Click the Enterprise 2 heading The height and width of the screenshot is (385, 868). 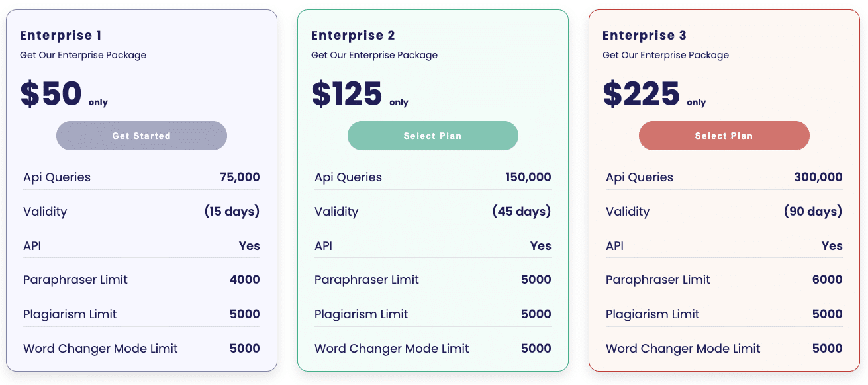(353, 36)
